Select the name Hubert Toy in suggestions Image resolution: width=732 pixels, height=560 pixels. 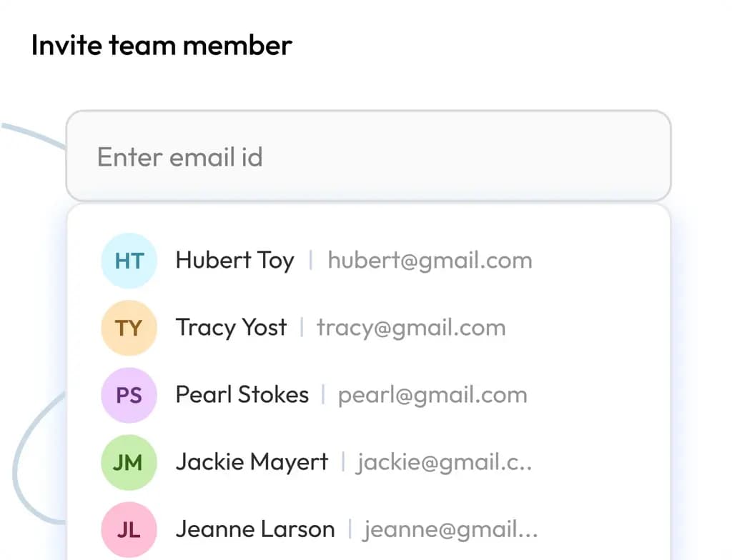(234, 260)
